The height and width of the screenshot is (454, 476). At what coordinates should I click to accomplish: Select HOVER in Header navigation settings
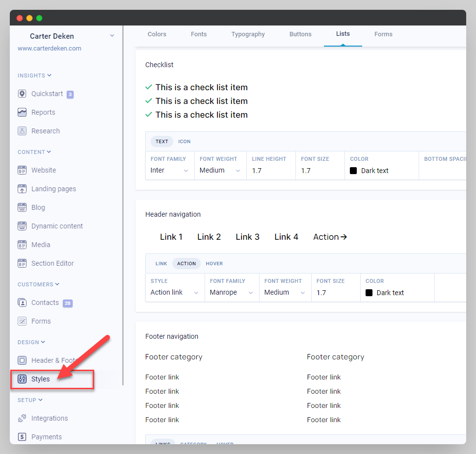[214, 264]
